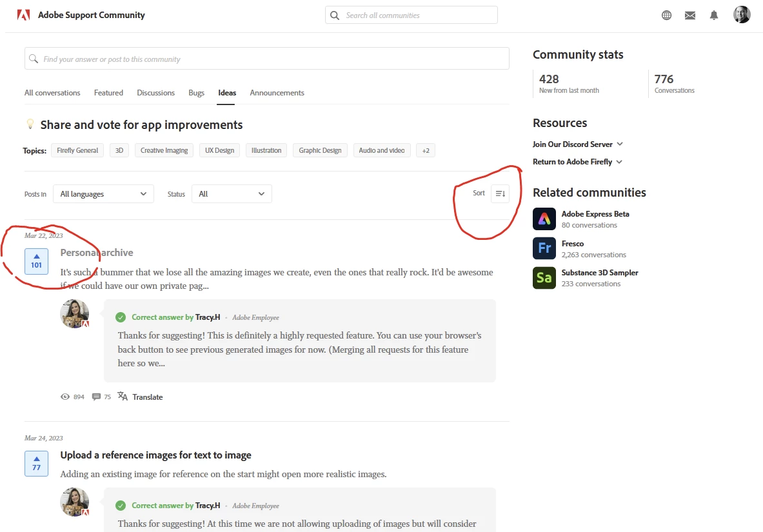This screenshot has height=532, width=763.
Task: Open the Adobe Express Beta community icon
Action: click(544, 219)
